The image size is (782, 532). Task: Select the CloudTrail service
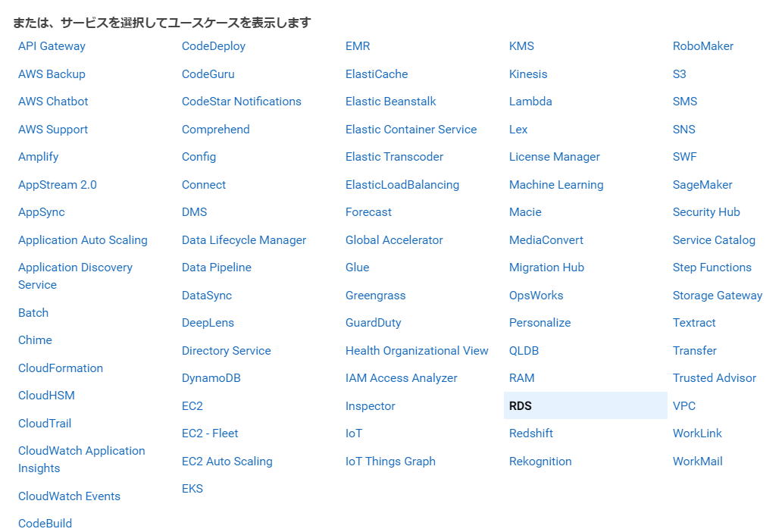[45, 424]
